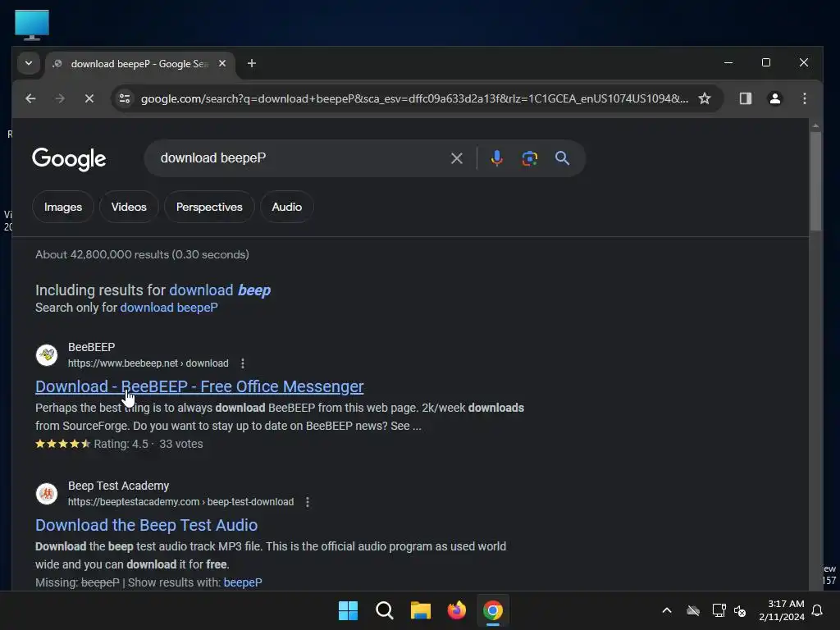
Task: Click the muted volume tray icon
Action: [x=741, y=610]
